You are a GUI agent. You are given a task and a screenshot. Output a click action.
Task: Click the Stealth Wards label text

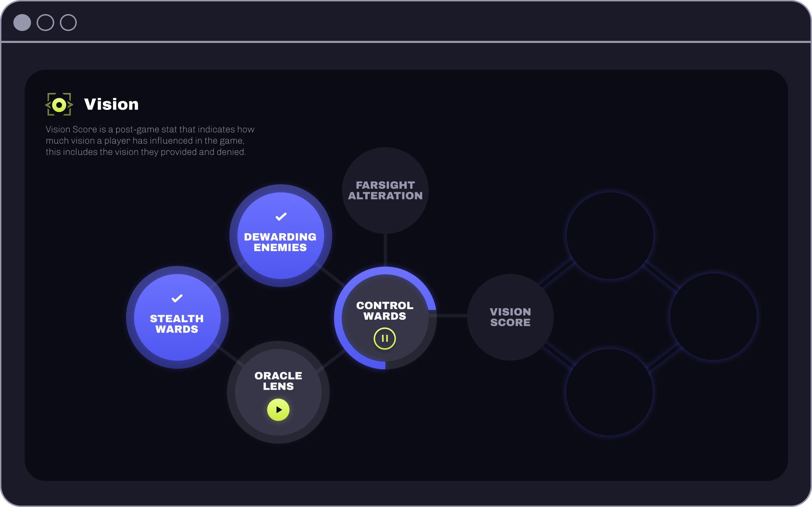[x=177, y=324]
